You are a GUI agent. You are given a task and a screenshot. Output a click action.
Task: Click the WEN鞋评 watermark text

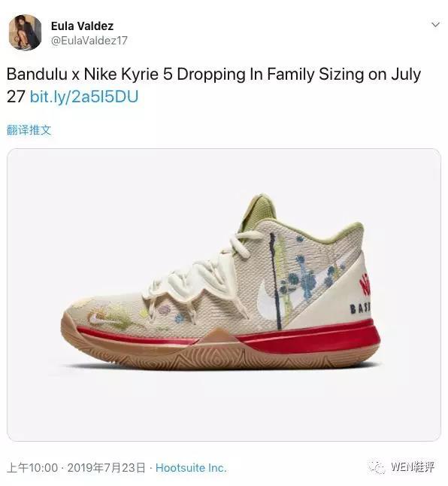coord(413,466)
